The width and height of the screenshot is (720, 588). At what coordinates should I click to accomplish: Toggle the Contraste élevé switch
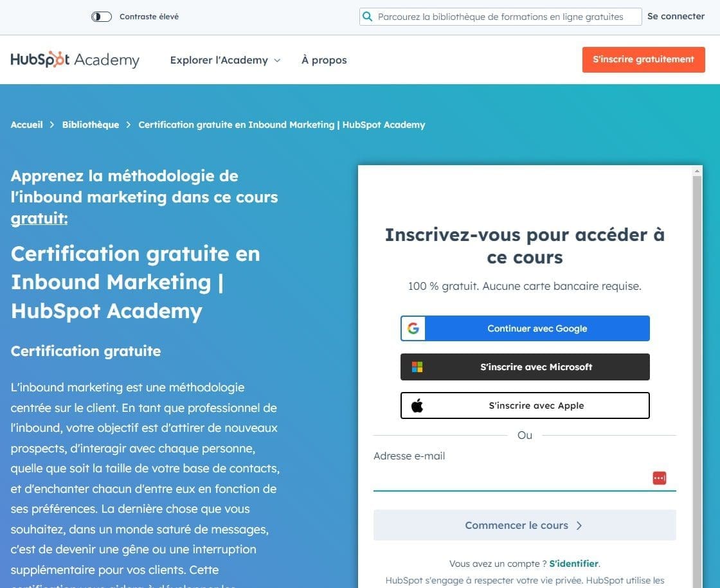(x=101, y=17)
